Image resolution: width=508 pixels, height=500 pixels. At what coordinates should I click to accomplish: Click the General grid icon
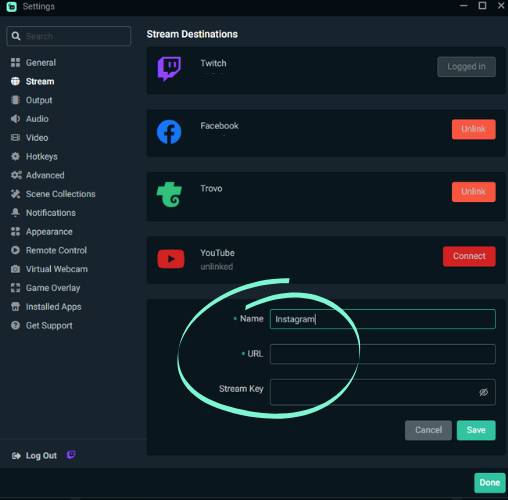click(15, 62)
